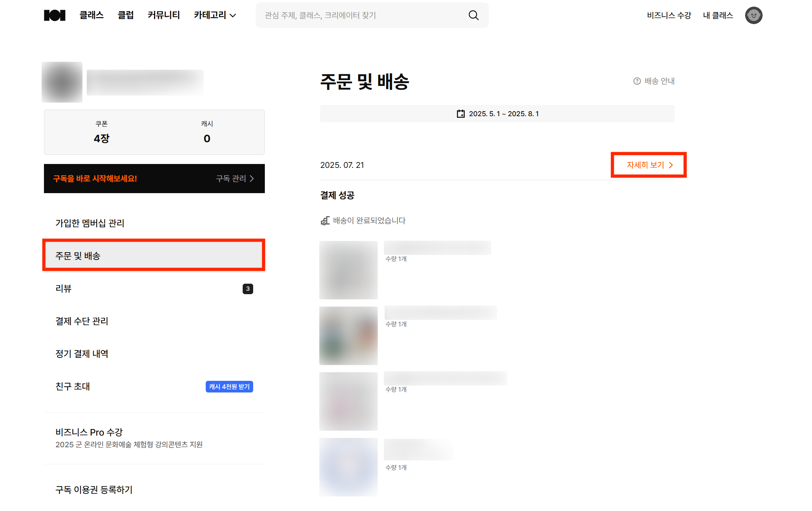Select 커뮤니티 in top navigation
Screen dimensions: 812x511
coord(164,15)
